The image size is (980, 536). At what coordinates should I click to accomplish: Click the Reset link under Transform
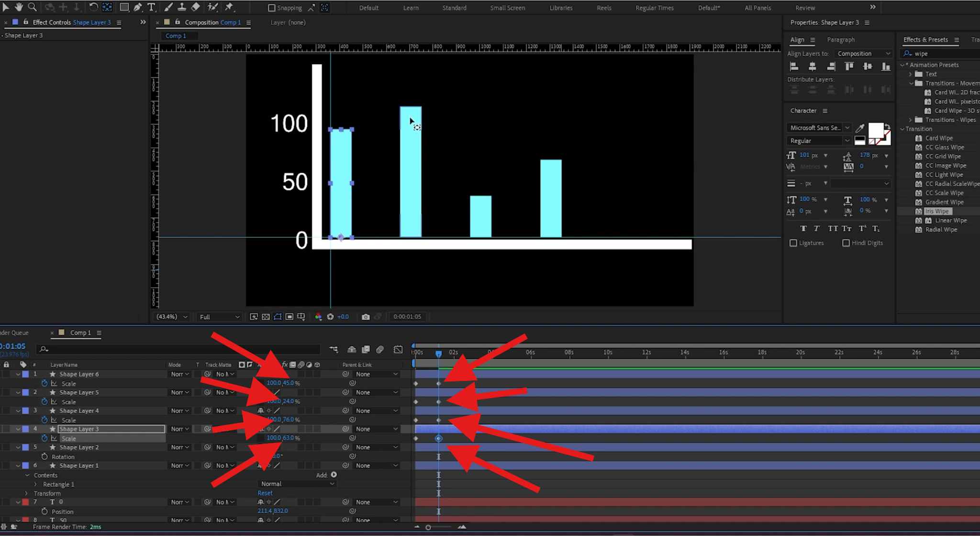coord(265,492)
